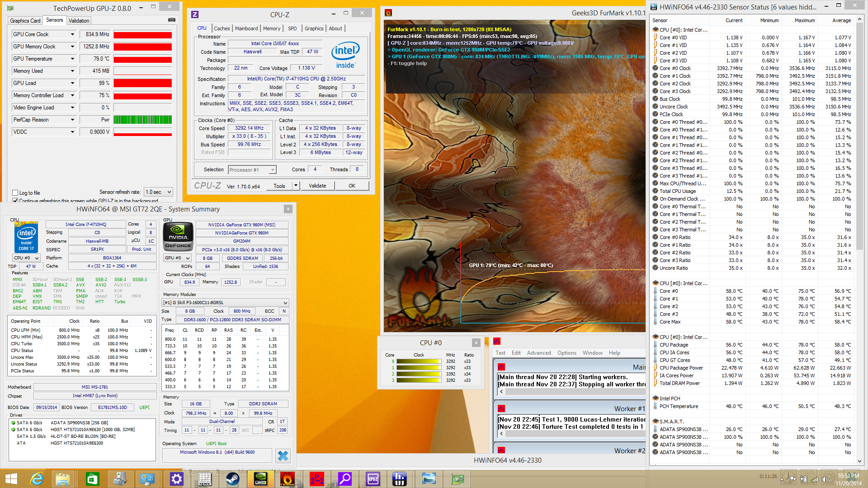The width and height of the screenshot is (868, 488).
Task: Open SPD tab in CPU-Z
Action: (292, 28)
